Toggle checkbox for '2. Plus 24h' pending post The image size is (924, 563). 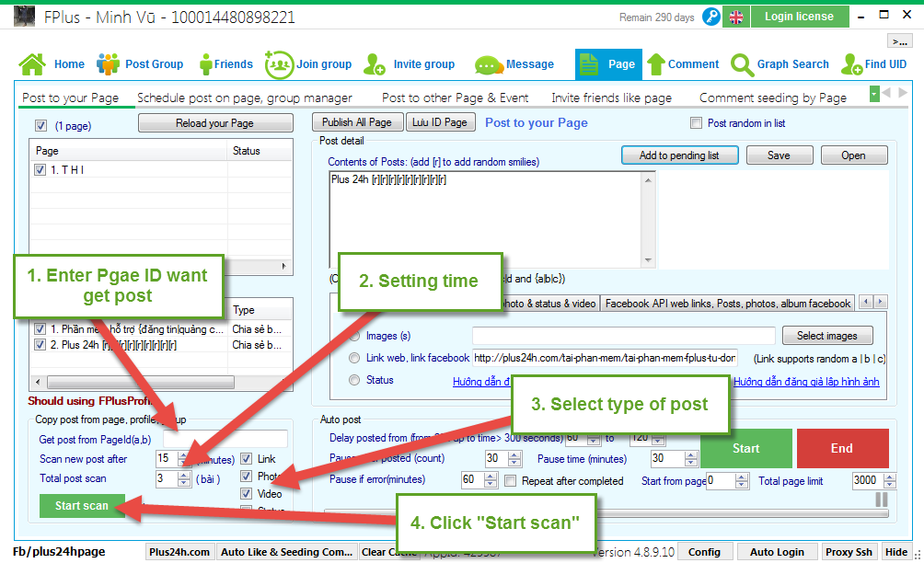point(40,344)
